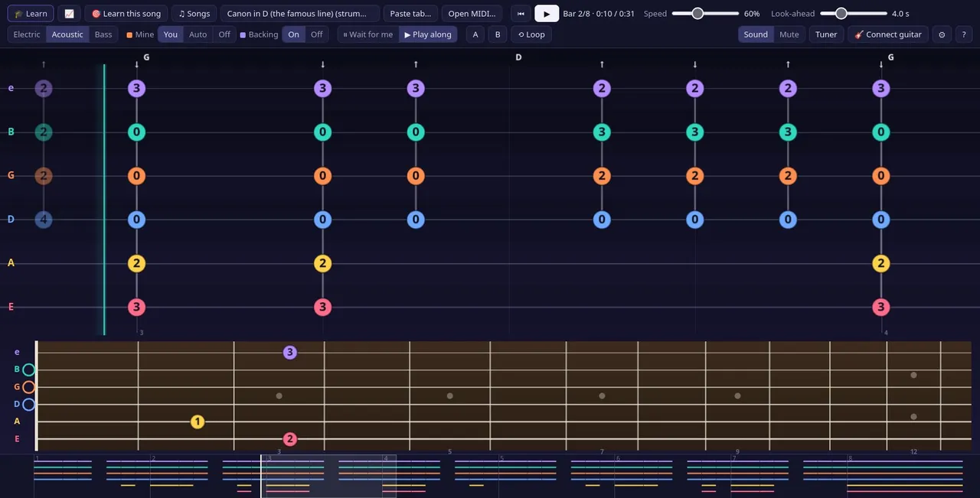
Task: Click the open D string circle on the fretboard
Action: [x=28, y=404]
